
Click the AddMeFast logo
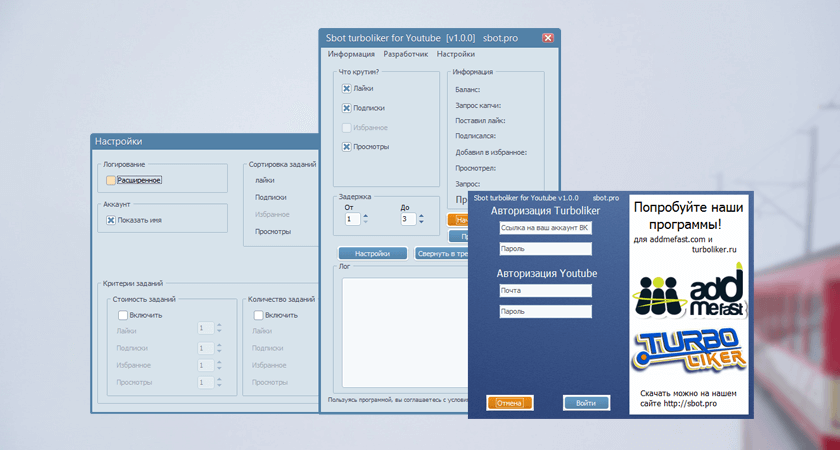coord(690,291)
